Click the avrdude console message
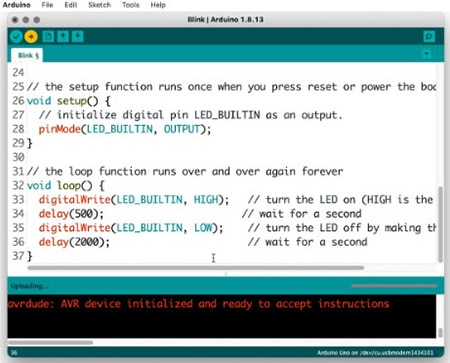The image size is (450, 363). pyautogui.click(x=198, y=304)
